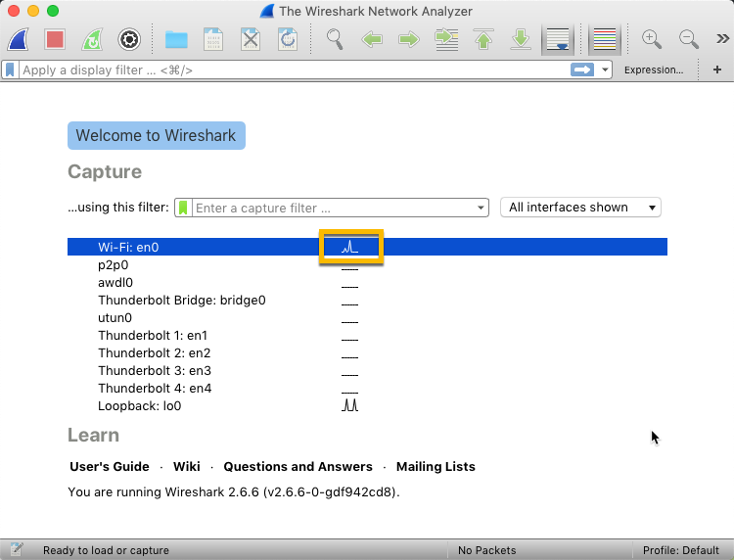Click the 'Profile: Default' status entry

pos(680,550)
